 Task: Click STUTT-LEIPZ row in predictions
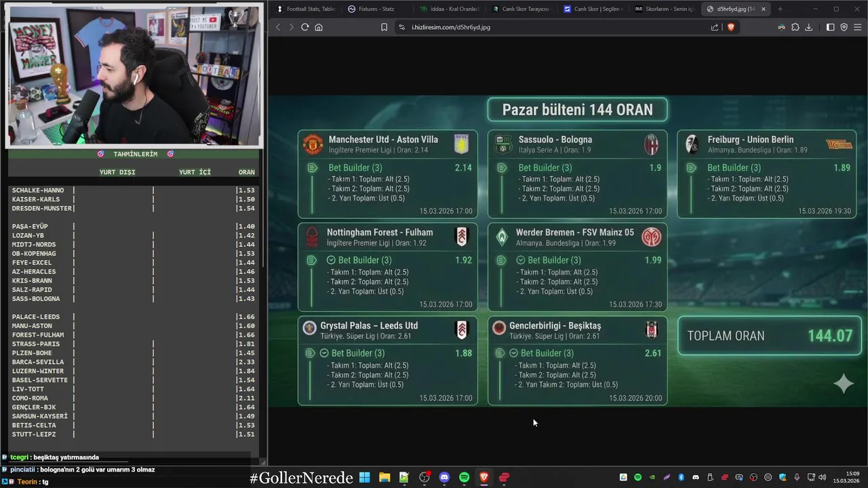pyautogui.click(x=134, y=434)
